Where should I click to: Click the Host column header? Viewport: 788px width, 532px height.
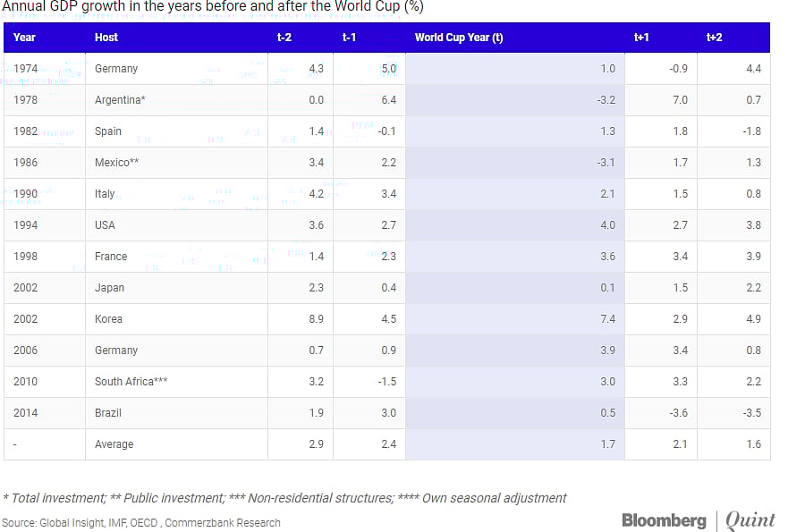tap(106, 38)
